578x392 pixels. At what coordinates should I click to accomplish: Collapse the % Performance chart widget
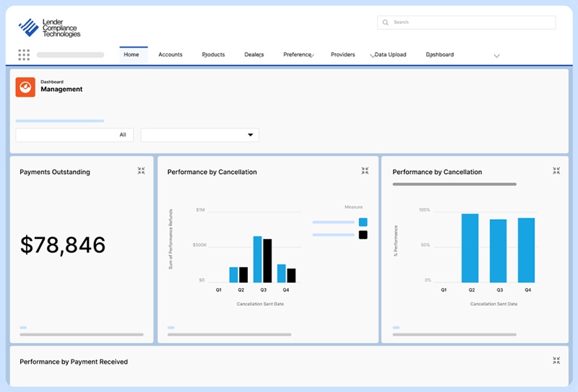point(556,170)
